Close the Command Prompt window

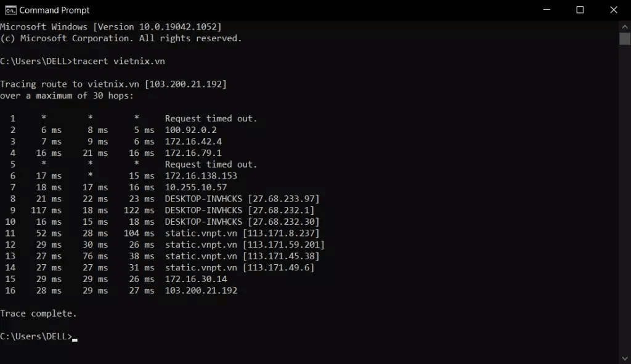(x=614, y=10)
